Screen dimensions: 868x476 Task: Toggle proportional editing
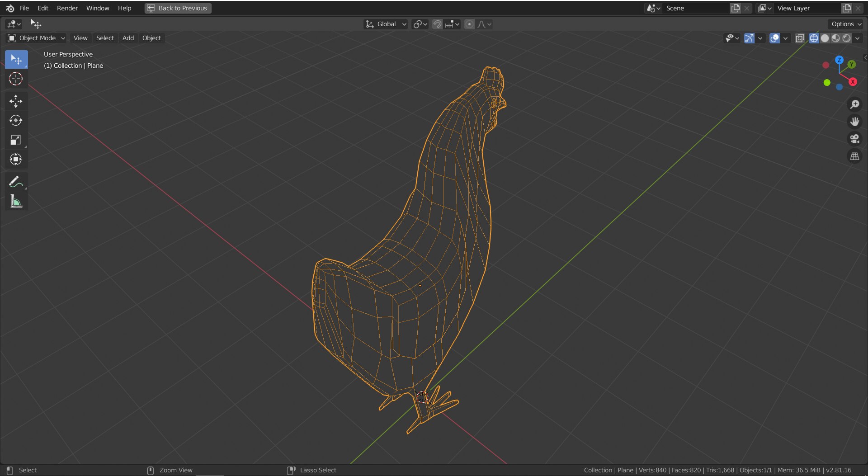coord(470,24)
